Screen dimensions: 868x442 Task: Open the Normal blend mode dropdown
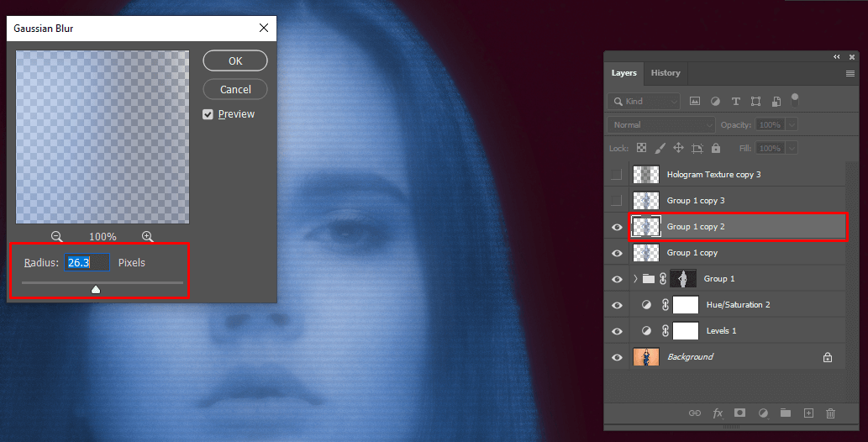coord(661,125)
